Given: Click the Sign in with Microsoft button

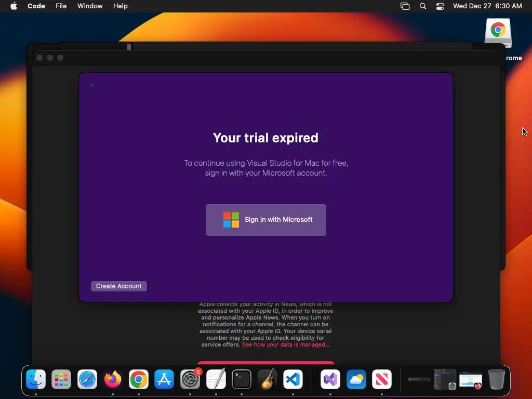Looking at the screenshot, I should click(265, 220).
